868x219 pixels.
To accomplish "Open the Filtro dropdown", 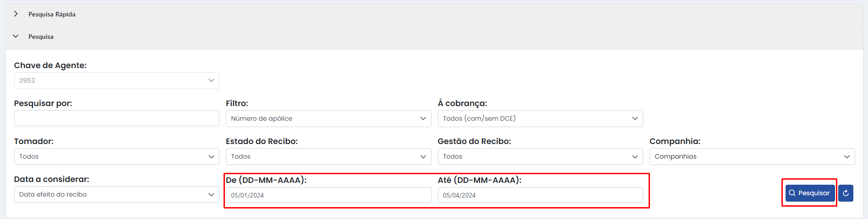I will pos(328,118).
